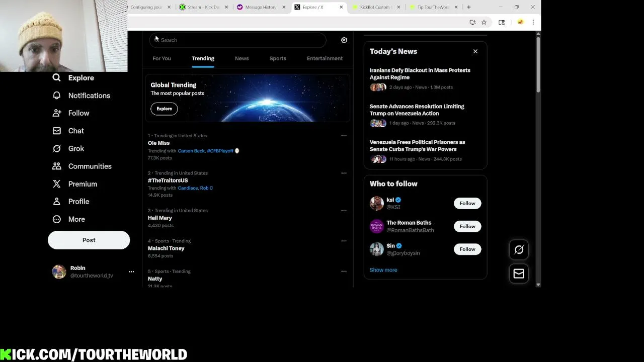Open the Carson Beck trending link
This screenshot has height=362, width=644.
[x=191, y=151]
